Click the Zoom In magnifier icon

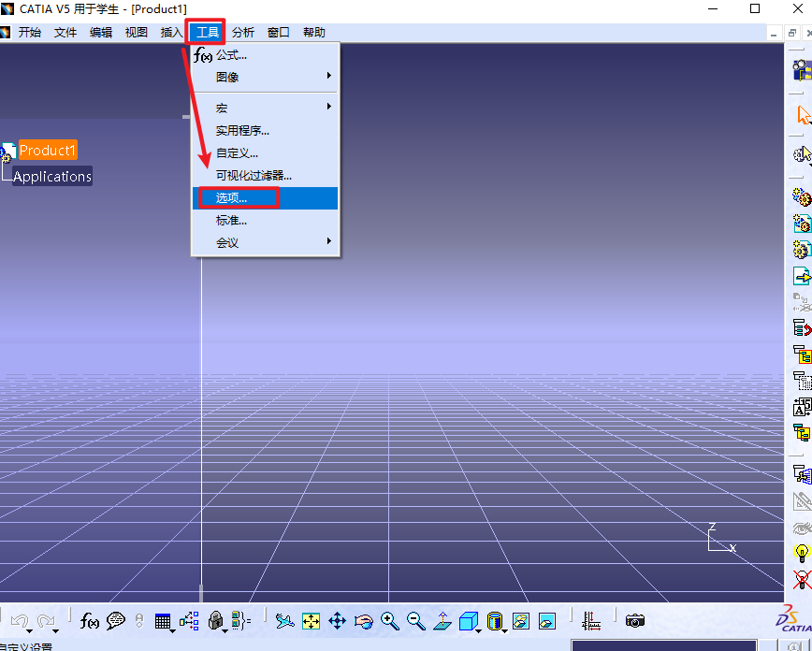tap(390, 620)
